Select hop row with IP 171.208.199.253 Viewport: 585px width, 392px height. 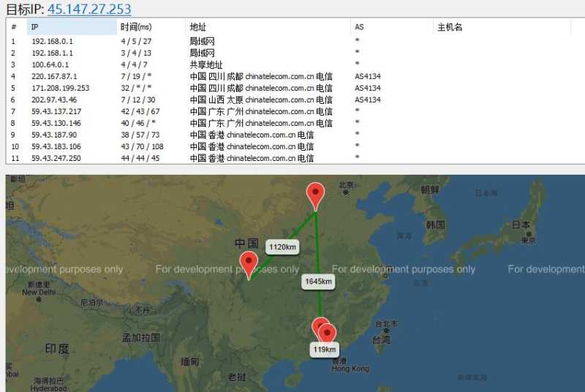click(x=295, y=88)
